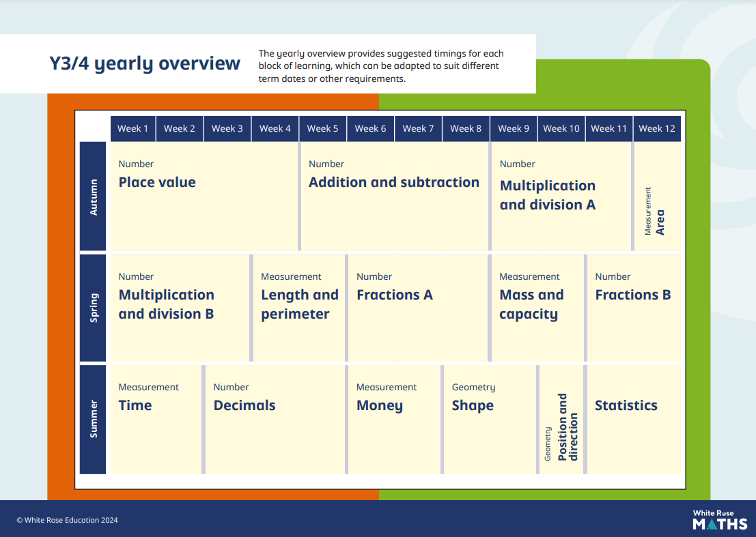Select the Time measurement block
Viewport: 756px width, 537px height.
pyautogui.click(x=156, y=419)
